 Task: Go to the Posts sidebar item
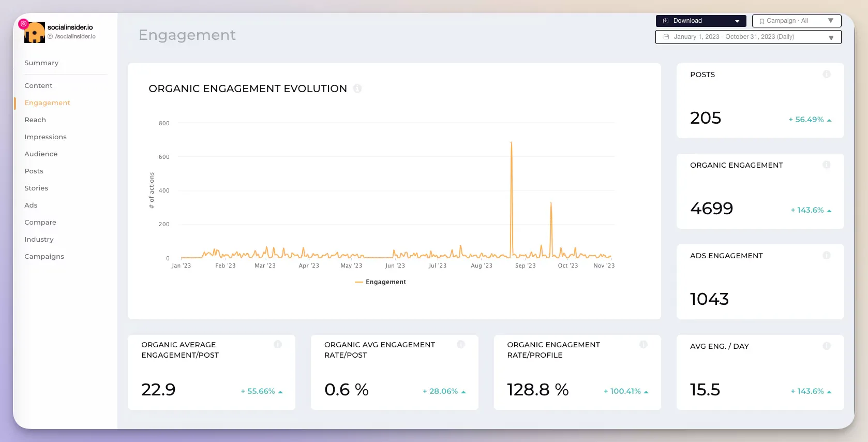click(34, 171)
